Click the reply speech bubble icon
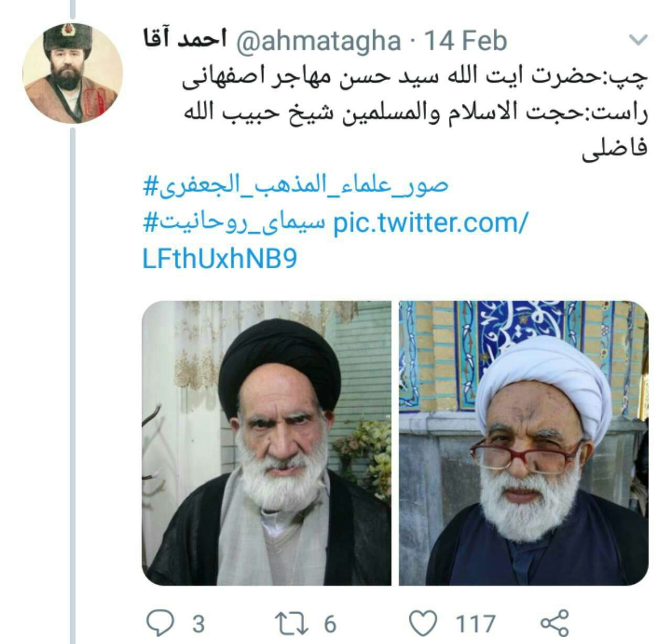This screenshot has width=671, height=644. click(x=160, y=623)
